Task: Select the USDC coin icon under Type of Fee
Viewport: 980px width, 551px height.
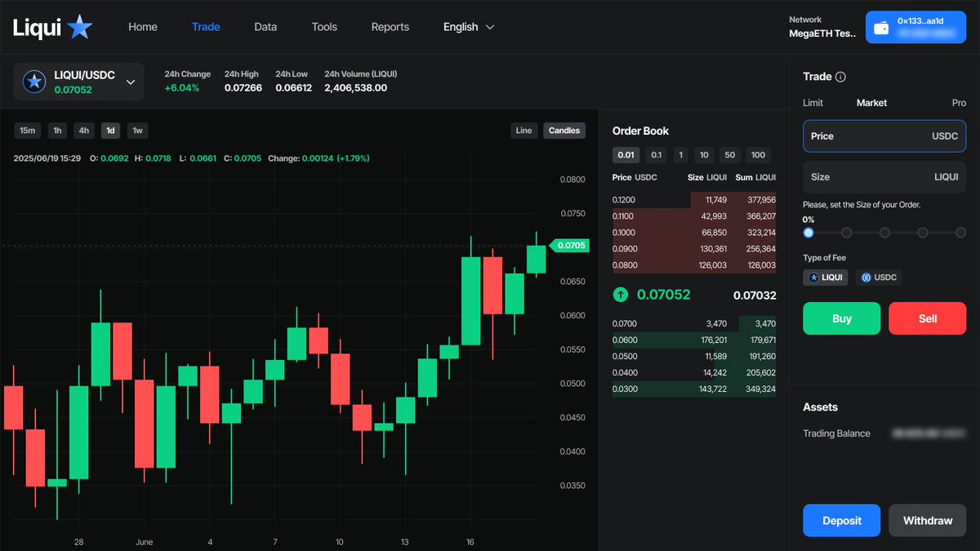Action: click(x=867, y=277)
